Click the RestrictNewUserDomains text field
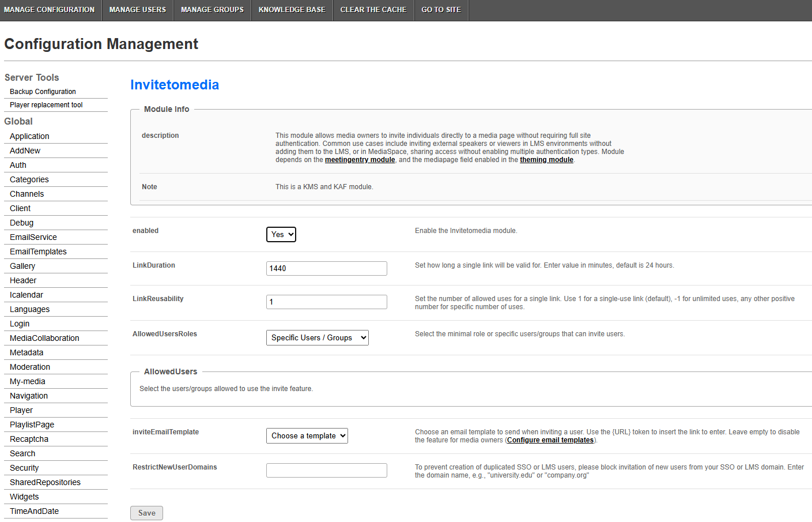The image size is (812, 522). click(327, 470)
